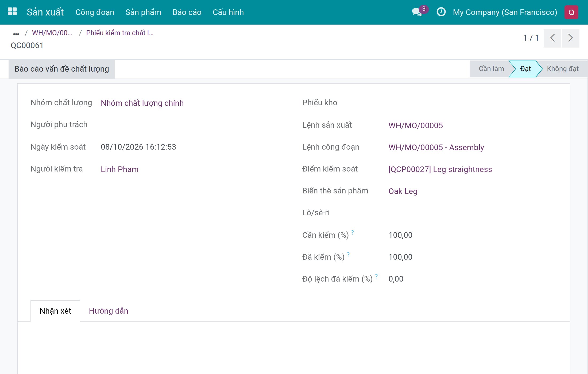Set status to Cần làm
This screenshot has width=588, height=374.
(x=491, y=69)
